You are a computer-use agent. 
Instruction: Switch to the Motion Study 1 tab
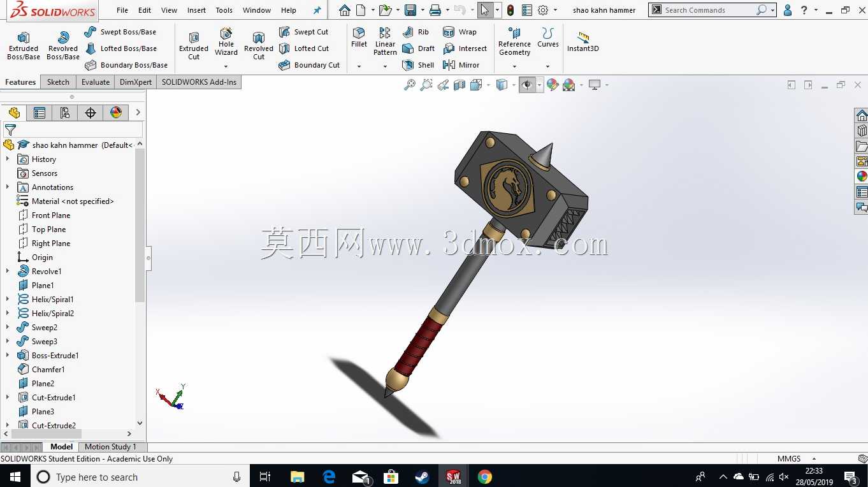[110, 447]
